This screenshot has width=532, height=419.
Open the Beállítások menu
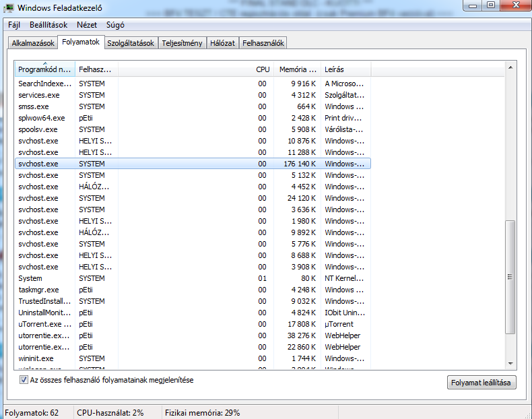point(48,24)
